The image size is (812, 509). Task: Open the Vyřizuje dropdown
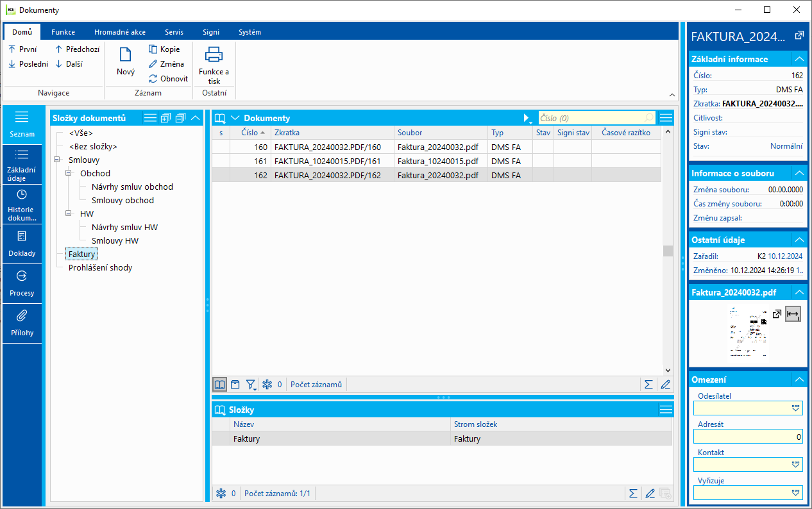pyautogui.click(x=796, y=493)
